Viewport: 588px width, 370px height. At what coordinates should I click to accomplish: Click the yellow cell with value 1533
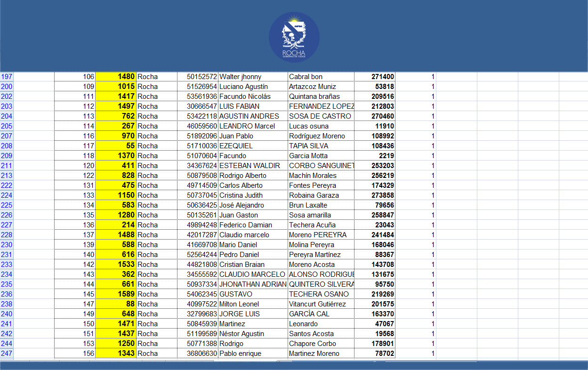coord(116,265)
